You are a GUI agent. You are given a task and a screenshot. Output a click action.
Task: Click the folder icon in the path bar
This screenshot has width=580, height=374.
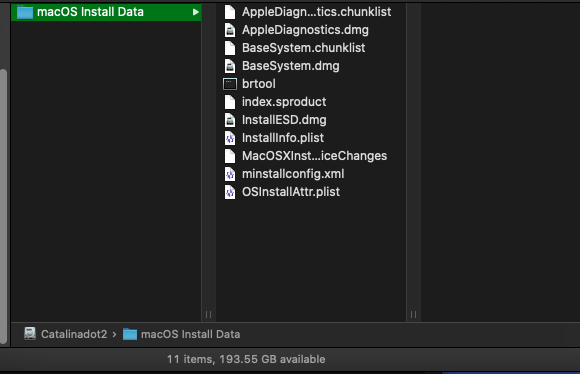[x=130, y=334]
